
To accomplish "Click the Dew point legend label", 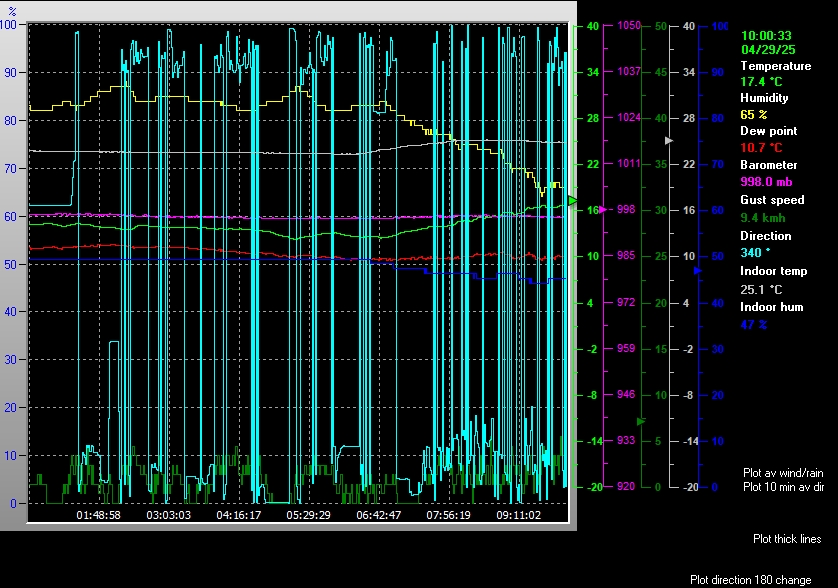I will coord(769,131).
